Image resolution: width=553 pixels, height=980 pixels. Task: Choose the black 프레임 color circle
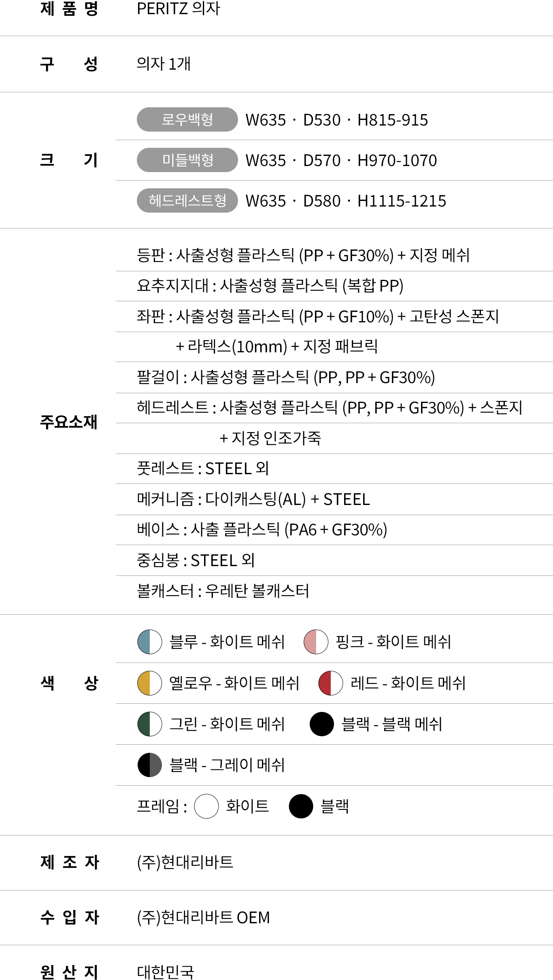[x=301, y=806]
